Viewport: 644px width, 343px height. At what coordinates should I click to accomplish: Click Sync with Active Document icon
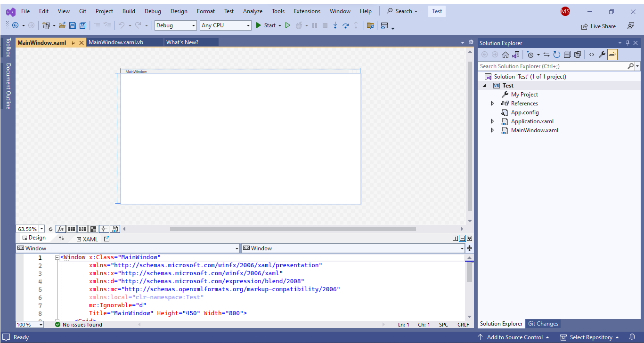546,55
